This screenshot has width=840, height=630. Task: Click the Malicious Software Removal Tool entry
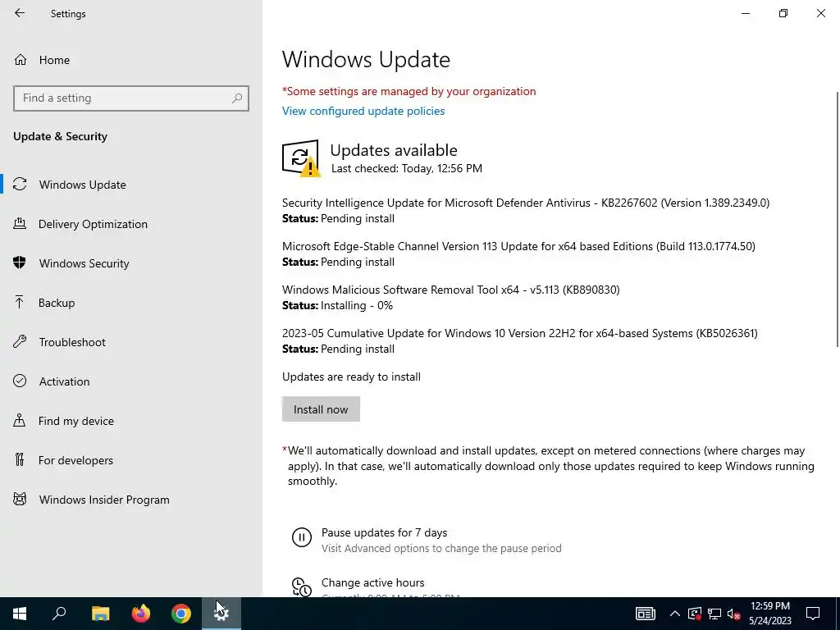pyautogui.click(x=450, y=290)
